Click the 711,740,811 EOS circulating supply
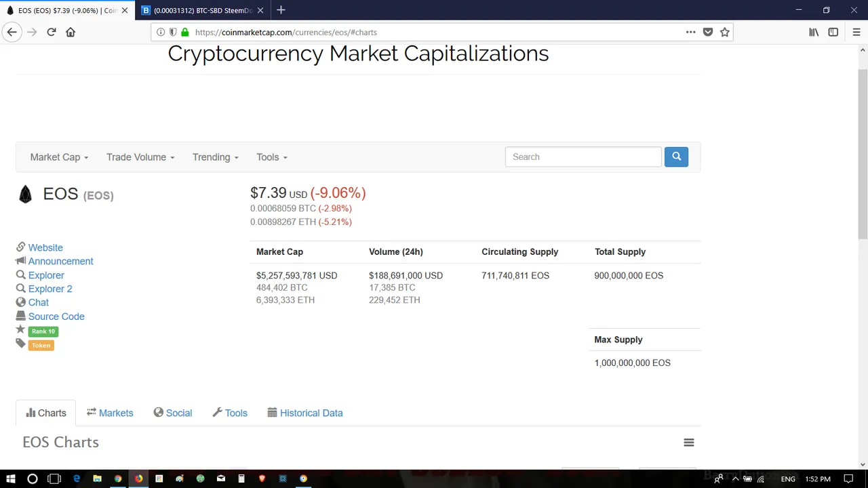 point(515,275)
